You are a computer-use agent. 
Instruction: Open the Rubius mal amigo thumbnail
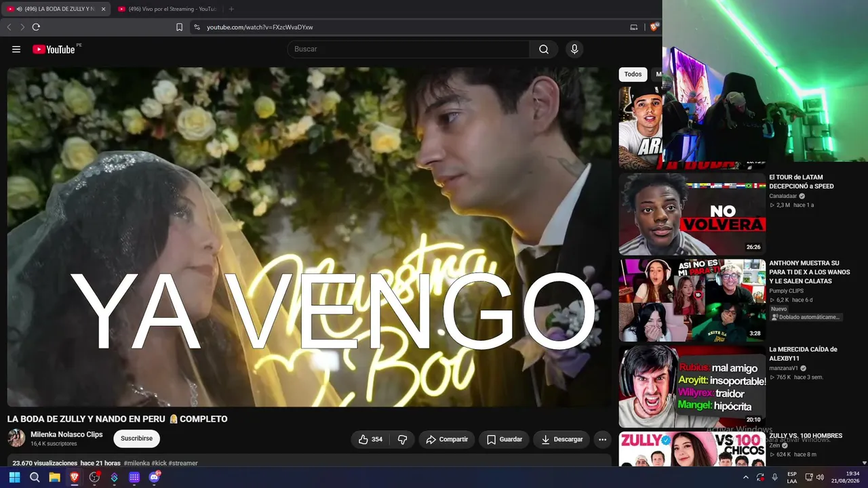692,386
